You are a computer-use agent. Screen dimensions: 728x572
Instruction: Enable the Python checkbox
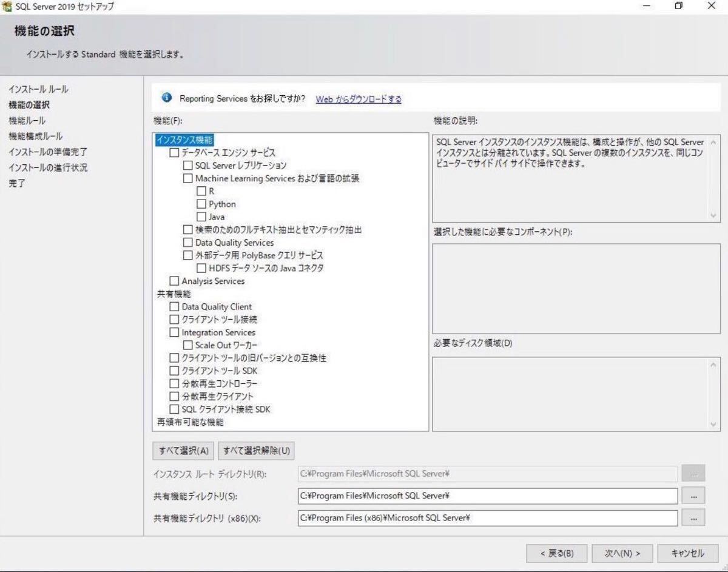(x=201, y=204)
